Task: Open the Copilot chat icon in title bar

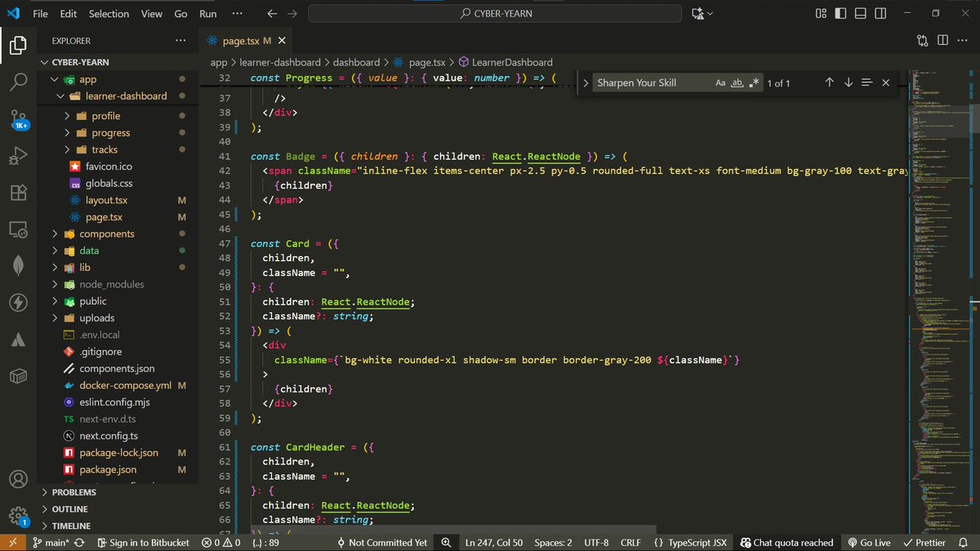Action: click(x=697, y=14)
